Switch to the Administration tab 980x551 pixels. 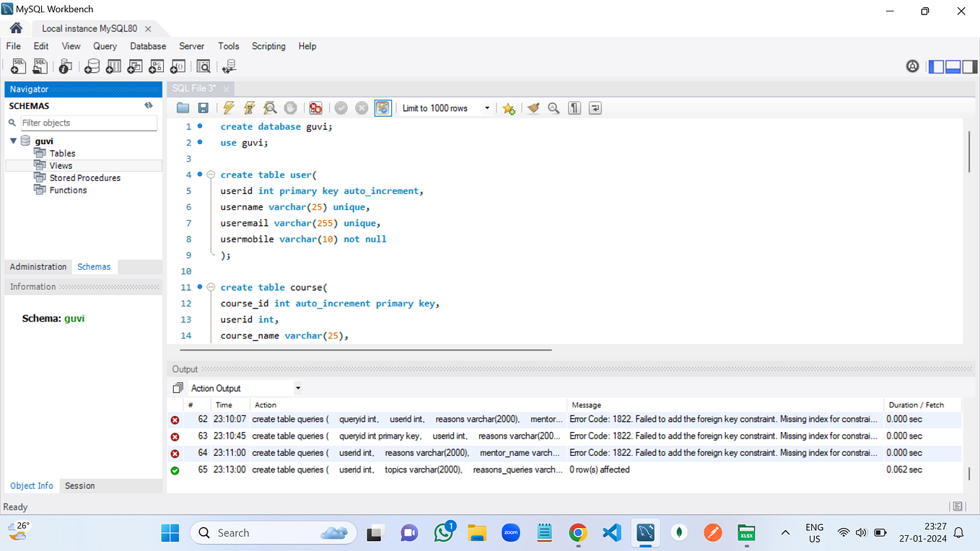(x=38, y=267)
